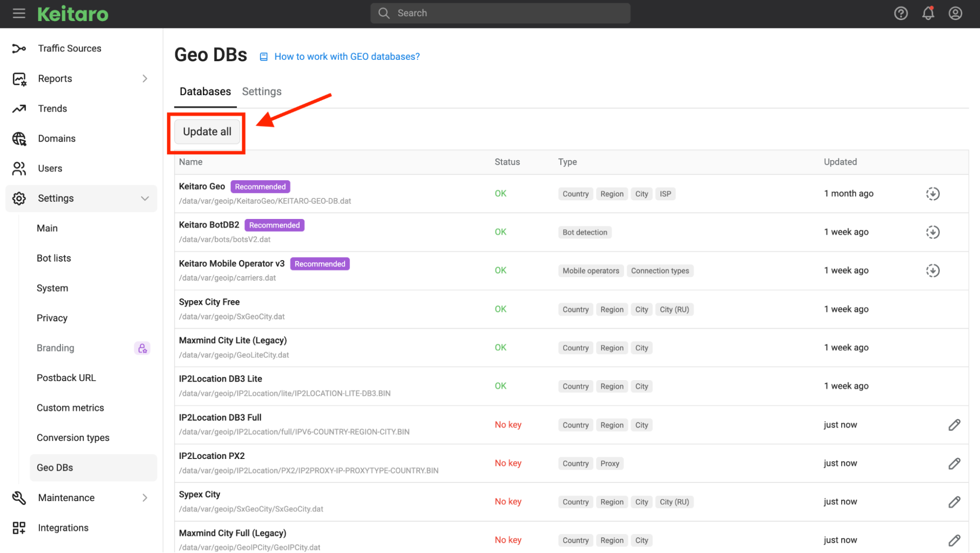Expand the Reports submenu chevron
This screenshot has height=553, width=980.
[x=145, y=78]
